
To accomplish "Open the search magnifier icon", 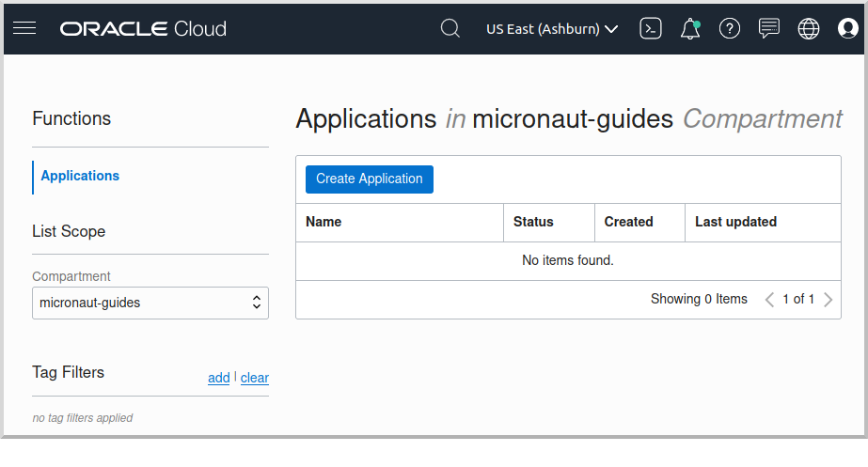I will [450, 28].
